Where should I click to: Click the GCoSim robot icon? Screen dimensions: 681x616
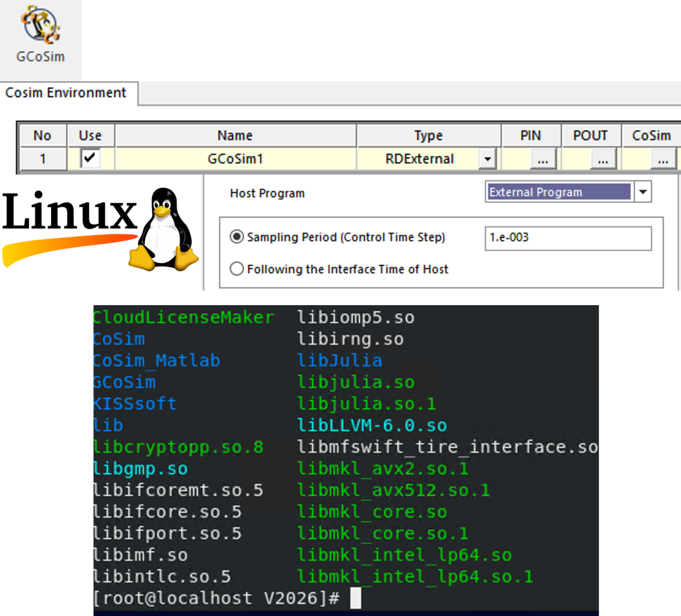[41, 25]
